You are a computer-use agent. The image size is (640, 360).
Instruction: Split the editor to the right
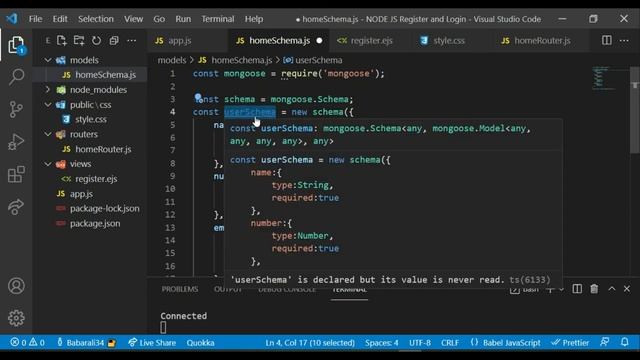pyautogui.click(x=607, y=40)
